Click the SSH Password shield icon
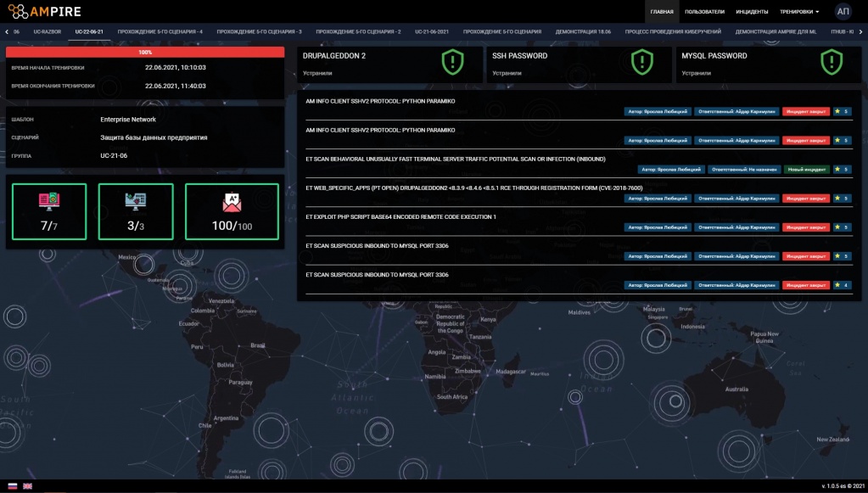Image resolution: width=868 pixels, height=493 pixels. (642, 62)
